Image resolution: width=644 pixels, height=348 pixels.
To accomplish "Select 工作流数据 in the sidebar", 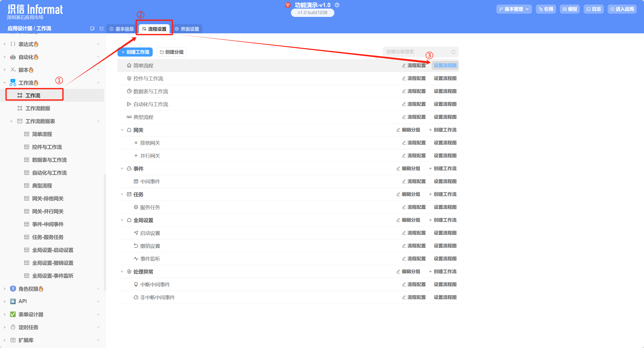I will [x=38, y=109].
